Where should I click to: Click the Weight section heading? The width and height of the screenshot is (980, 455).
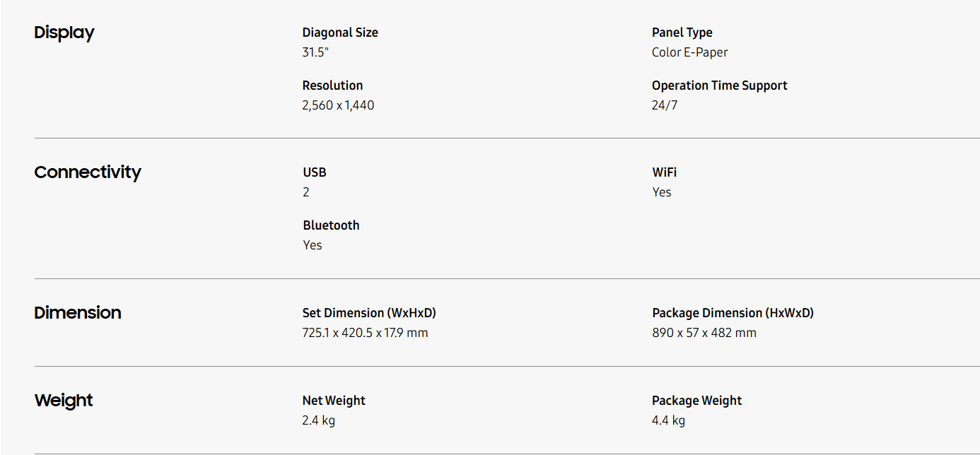coord(64,401)
